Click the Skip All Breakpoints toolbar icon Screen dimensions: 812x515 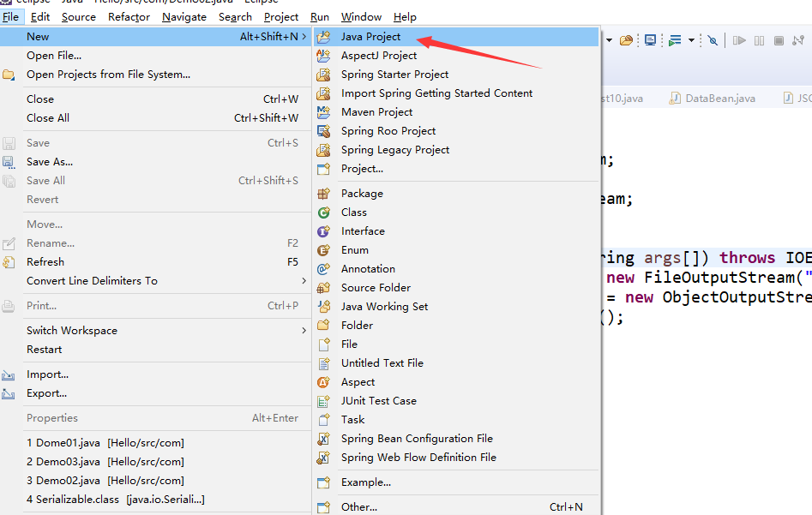coord(713,40)
